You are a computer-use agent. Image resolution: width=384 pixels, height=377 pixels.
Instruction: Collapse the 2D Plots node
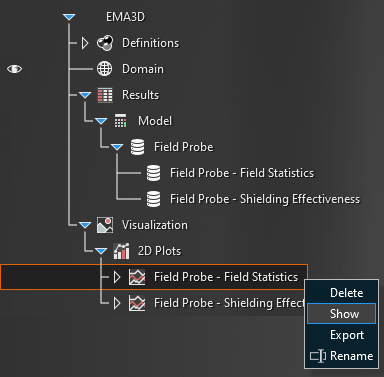click(x=101, y=251)
